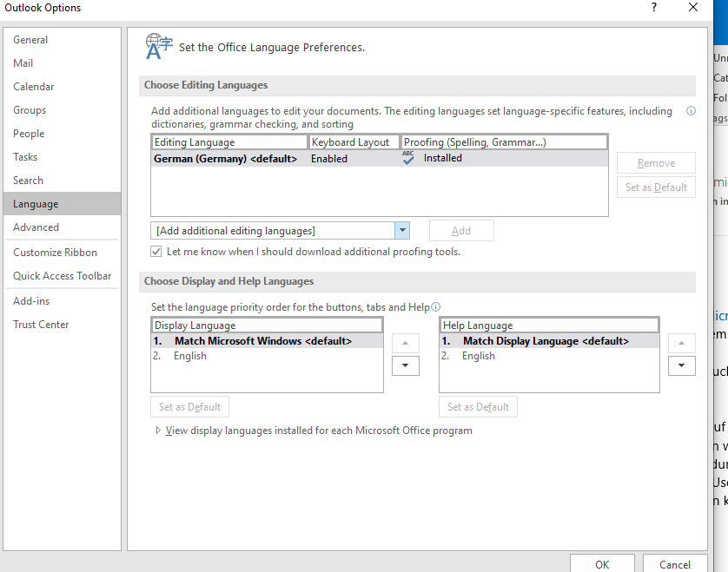Click Set as Default under Display Language
This screenshot has width=728, height=572.
pos(189,407)
